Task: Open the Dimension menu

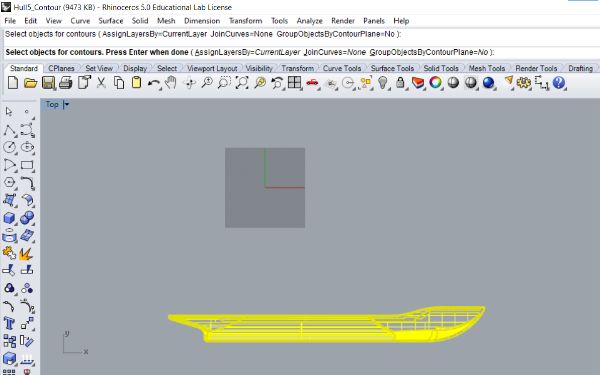Action: coord(202,21)
